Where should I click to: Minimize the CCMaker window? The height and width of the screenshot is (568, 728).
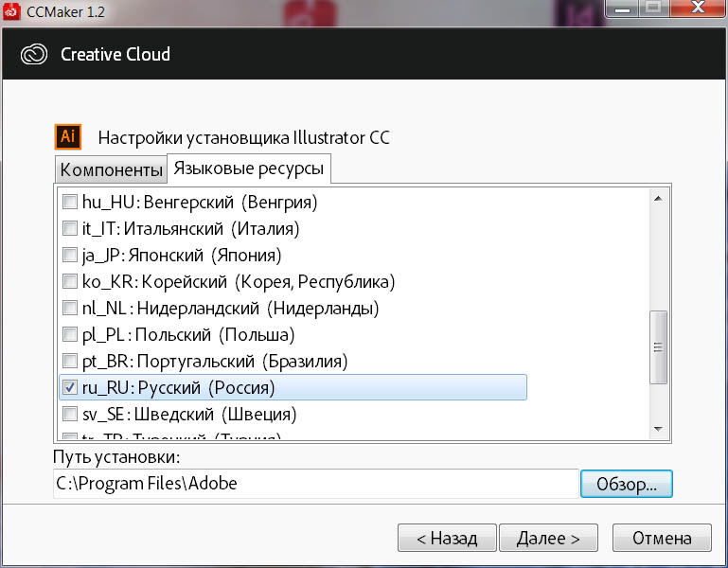[x=623, y=9]
